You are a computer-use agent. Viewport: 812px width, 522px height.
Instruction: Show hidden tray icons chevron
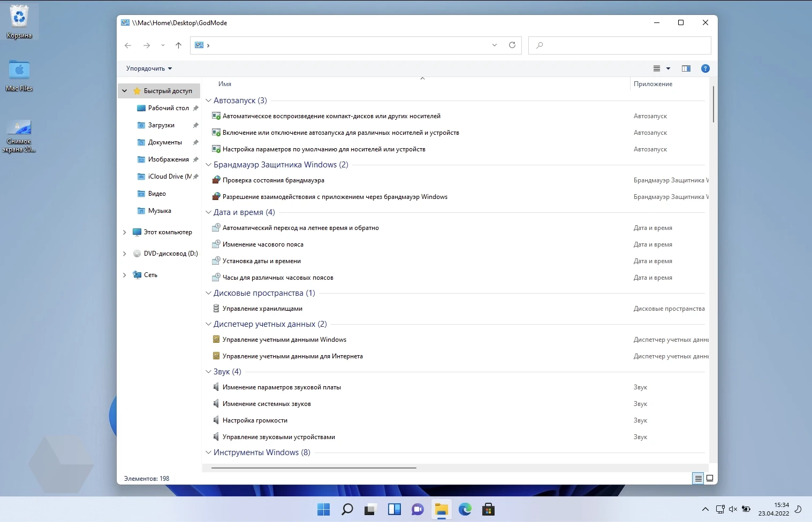(x=705, y=509)
